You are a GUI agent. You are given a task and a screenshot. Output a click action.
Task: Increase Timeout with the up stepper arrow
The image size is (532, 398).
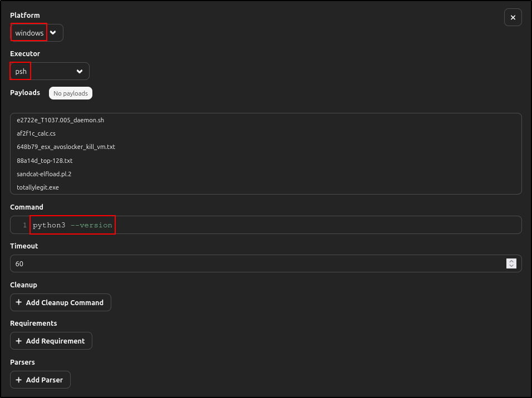[511, 261]
